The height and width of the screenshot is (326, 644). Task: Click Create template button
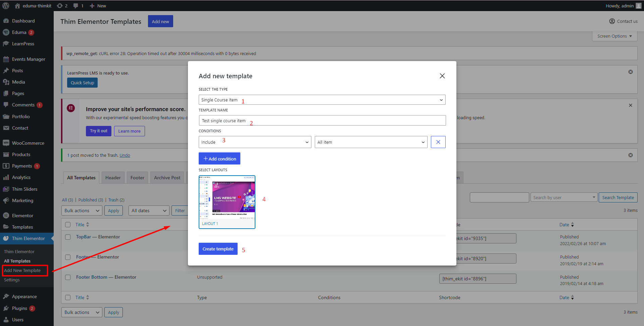218,249
